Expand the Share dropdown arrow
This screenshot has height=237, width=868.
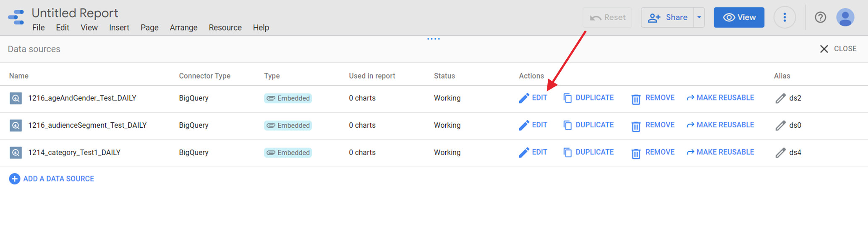(x=699, y=18)
